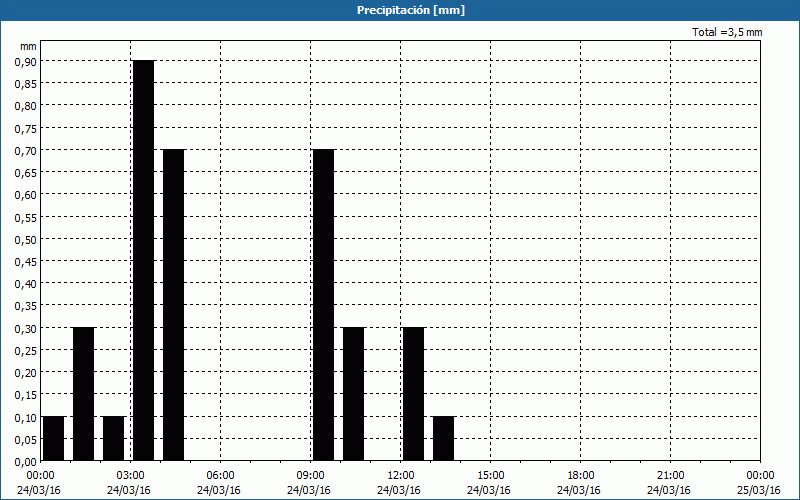Click the 06:00 x-axis time label
This screenshot has width=800, height=500.
[x=220, y=476]
